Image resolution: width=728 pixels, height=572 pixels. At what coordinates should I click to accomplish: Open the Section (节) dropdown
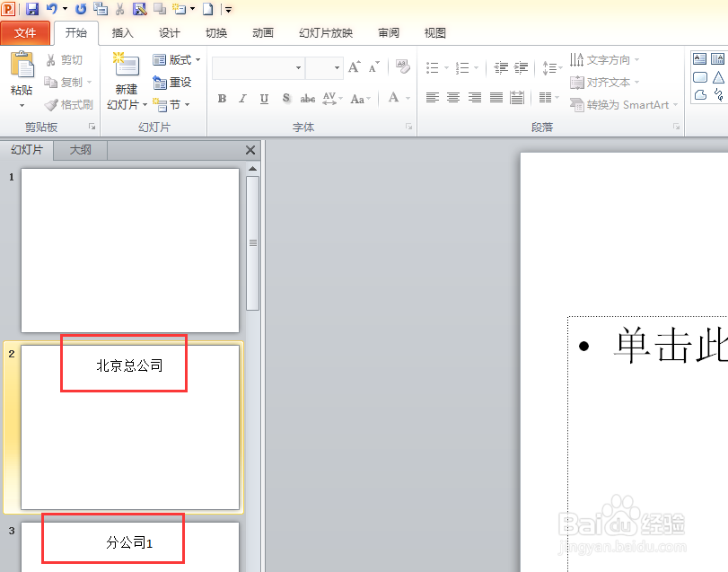tap(171, 105)
